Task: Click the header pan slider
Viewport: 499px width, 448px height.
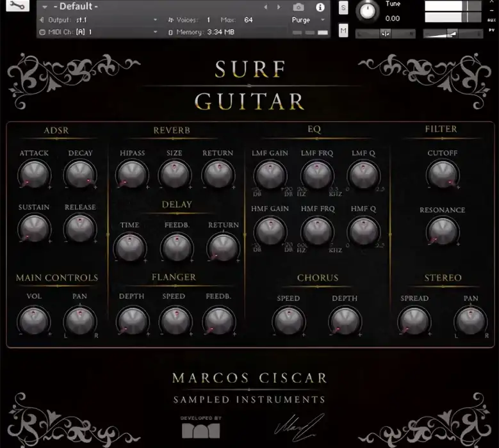Action: click(385, 33)
